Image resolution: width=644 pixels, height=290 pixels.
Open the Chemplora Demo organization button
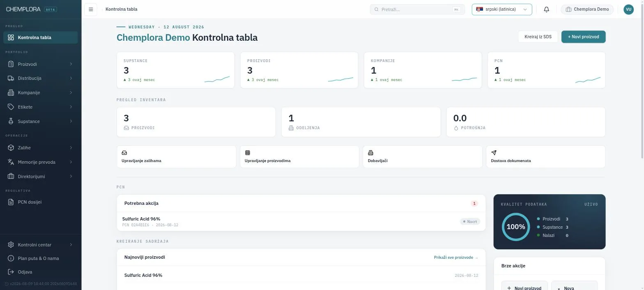pyautogui.click(x=587, y=9)
